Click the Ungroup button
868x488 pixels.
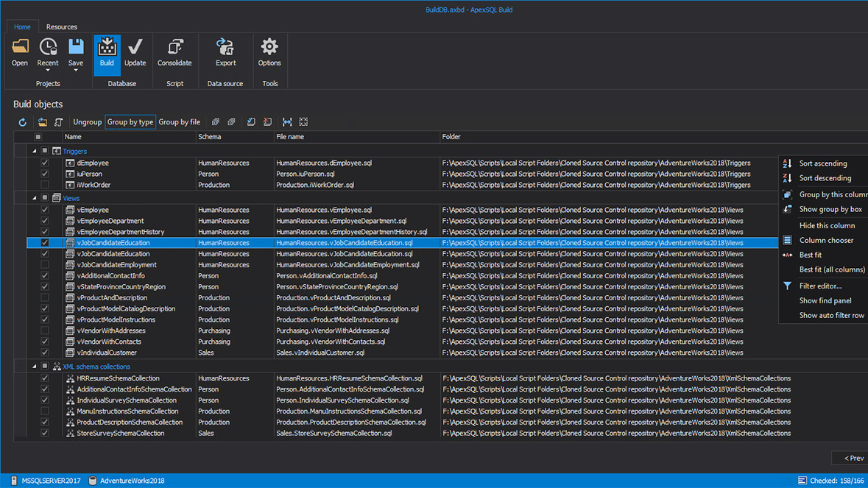(x=88, y=122)
